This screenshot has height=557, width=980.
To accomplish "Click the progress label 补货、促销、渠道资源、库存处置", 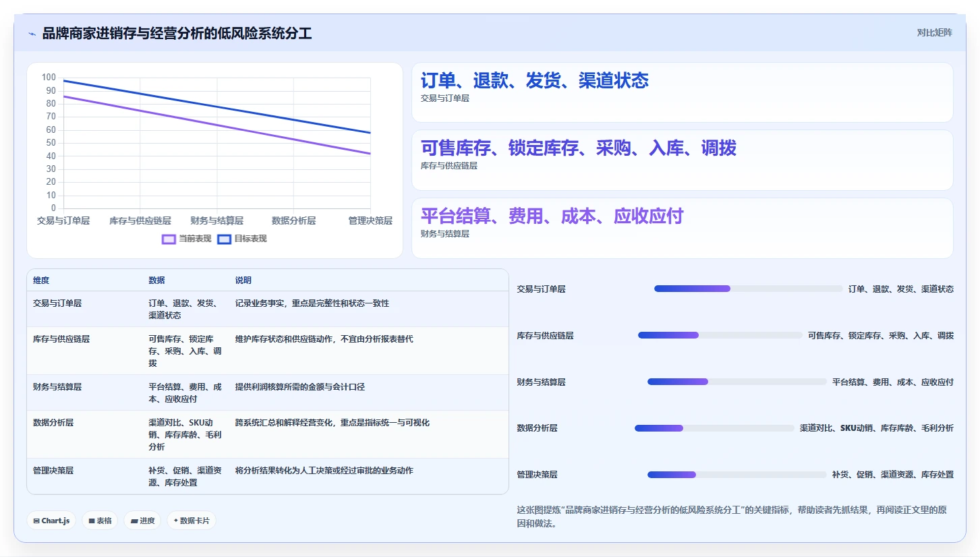I will pos(893,475).
